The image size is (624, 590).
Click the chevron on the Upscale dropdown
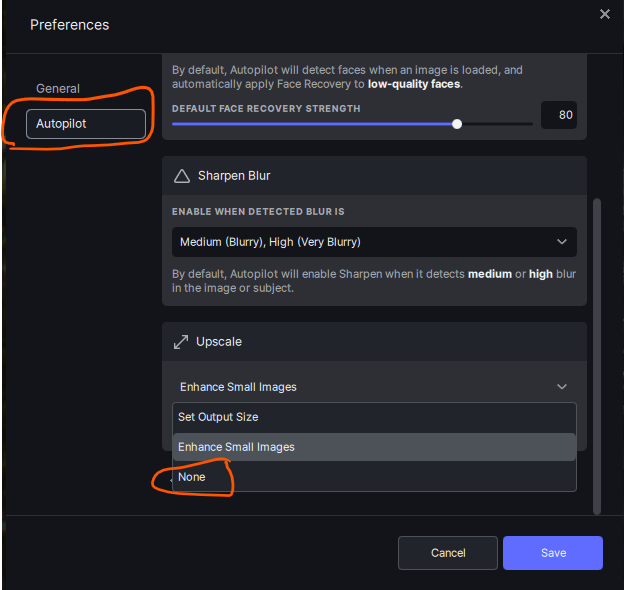pos(561,387)
